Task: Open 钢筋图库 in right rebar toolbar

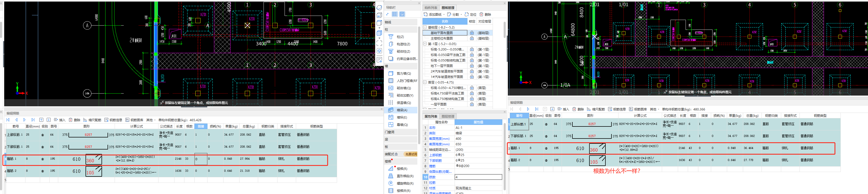Action: (638, 109)
